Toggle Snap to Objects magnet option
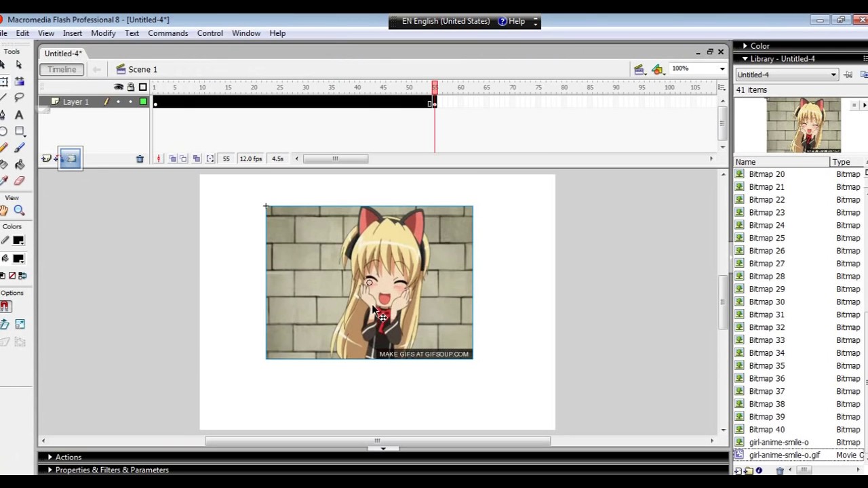This screenshot has width=868, height=488. tap(4, 306)
